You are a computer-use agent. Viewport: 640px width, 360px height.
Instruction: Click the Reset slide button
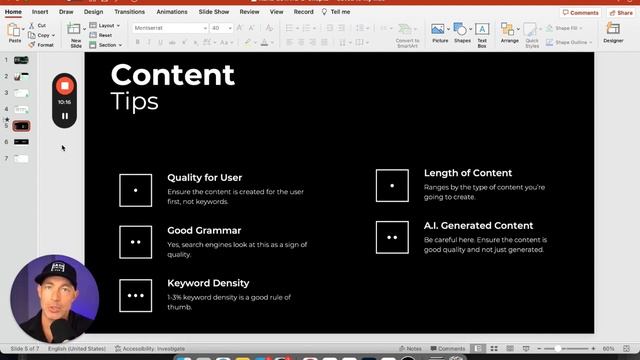[101, 35]
